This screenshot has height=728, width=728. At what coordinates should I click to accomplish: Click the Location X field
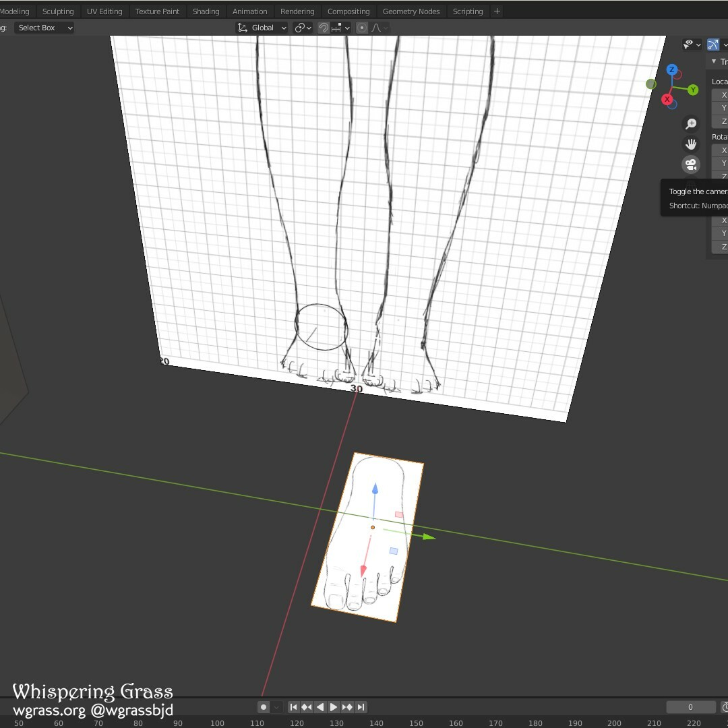point(720,95)
